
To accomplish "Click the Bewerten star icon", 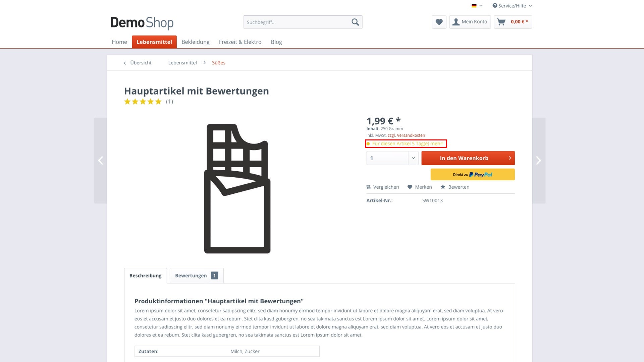I will [443, 187].
